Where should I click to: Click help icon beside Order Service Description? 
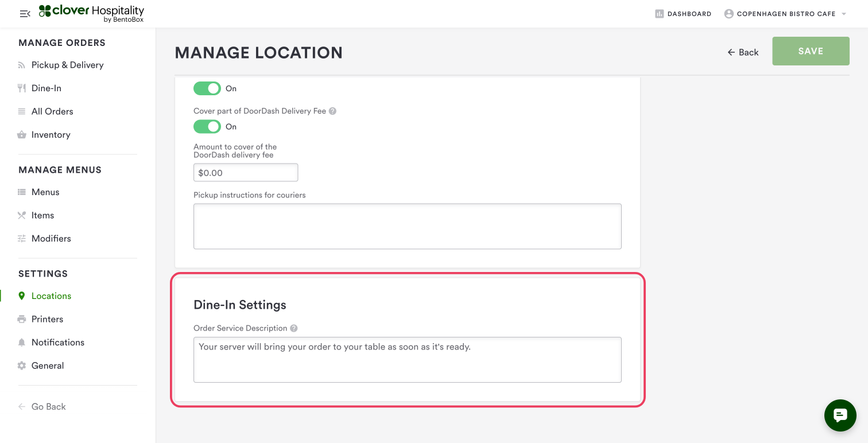coord(294,328)
